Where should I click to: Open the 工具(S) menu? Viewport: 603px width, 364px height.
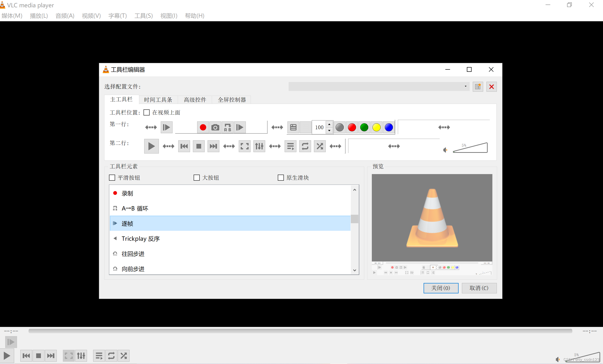[x=143, y=16]
